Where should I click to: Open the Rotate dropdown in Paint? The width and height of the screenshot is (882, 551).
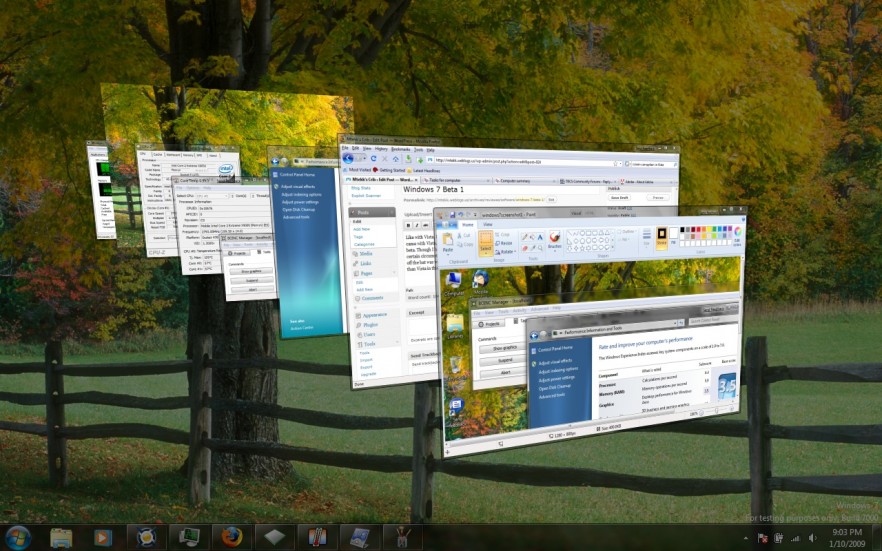[x=506, y=251]
